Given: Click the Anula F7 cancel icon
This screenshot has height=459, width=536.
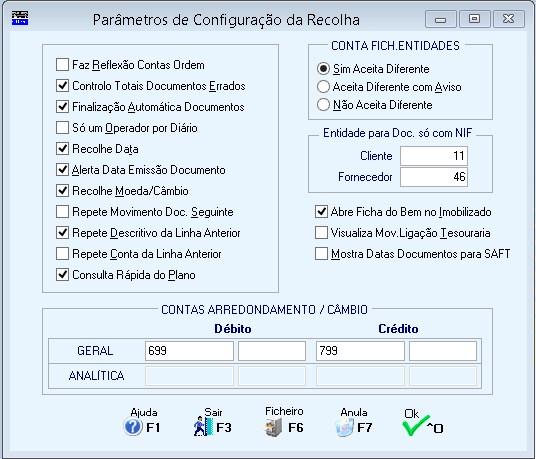Looking at the screenshot, I should click(x=344, y=427).
